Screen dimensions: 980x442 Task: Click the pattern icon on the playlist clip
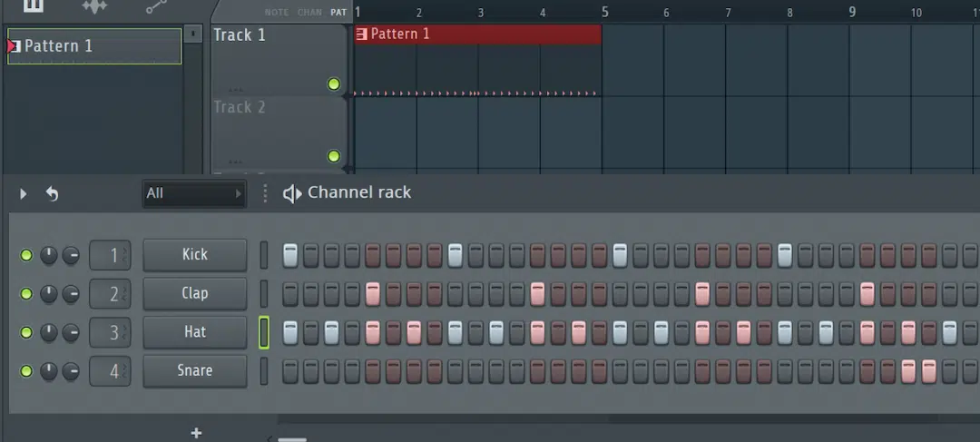point(361,34)
